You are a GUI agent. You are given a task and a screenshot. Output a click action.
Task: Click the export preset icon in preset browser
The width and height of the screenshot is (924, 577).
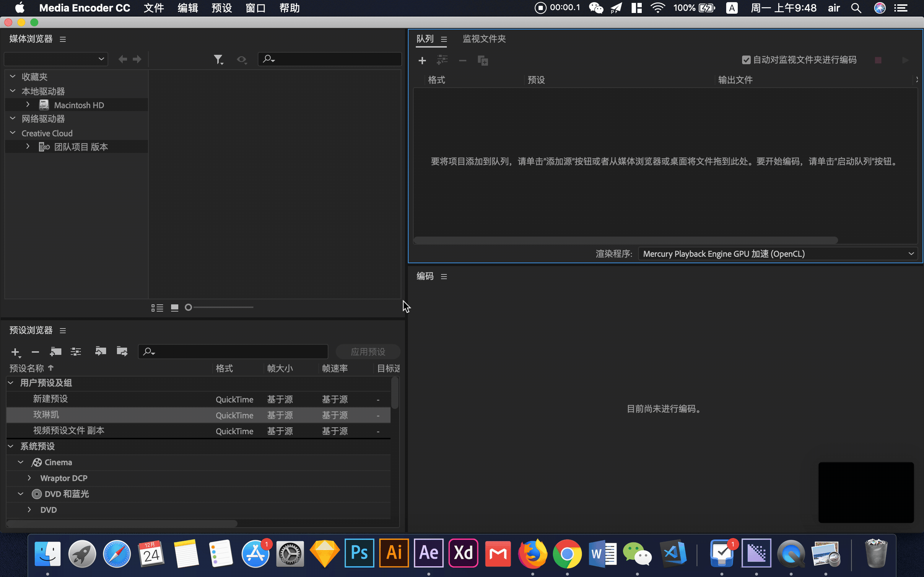[122, 352]
